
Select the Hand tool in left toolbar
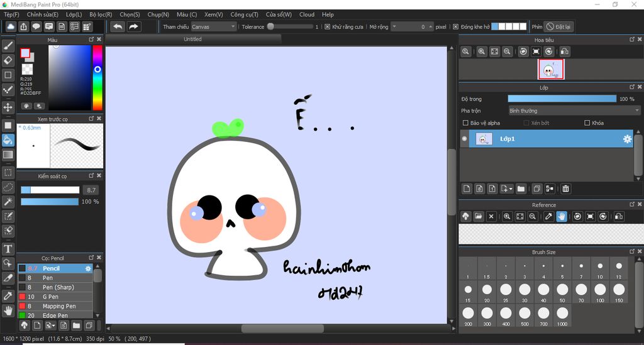[8, 310]
